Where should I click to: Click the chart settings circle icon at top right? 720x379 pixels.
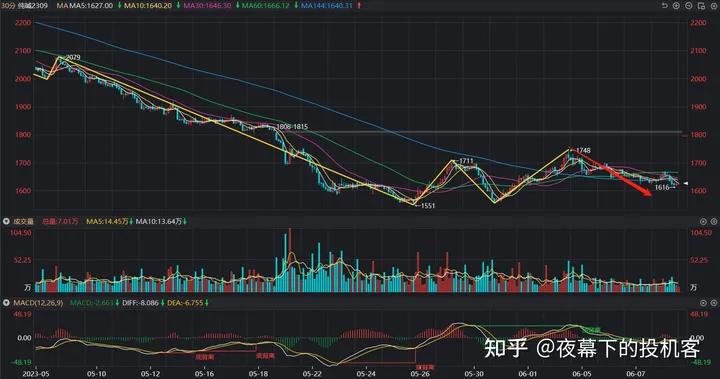pyautogui.click(x=714, y=6)
